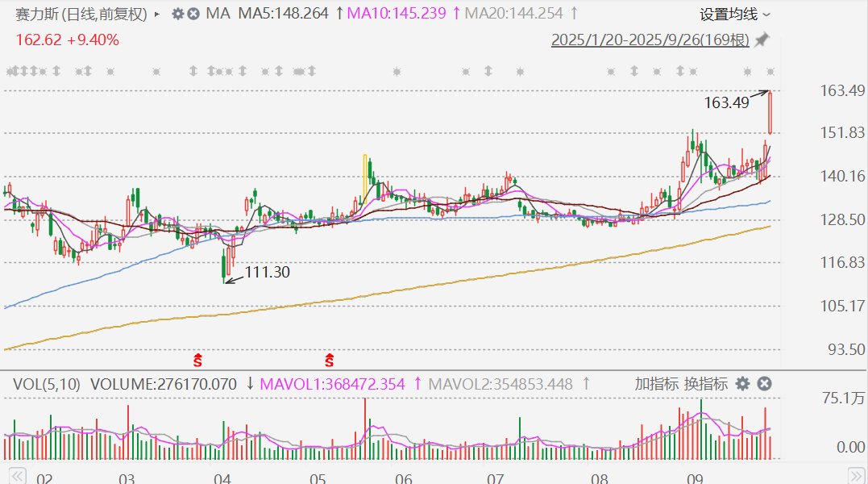
Task: Click the 75.1万 volume axis label
Action: click(x=843, y=398)
